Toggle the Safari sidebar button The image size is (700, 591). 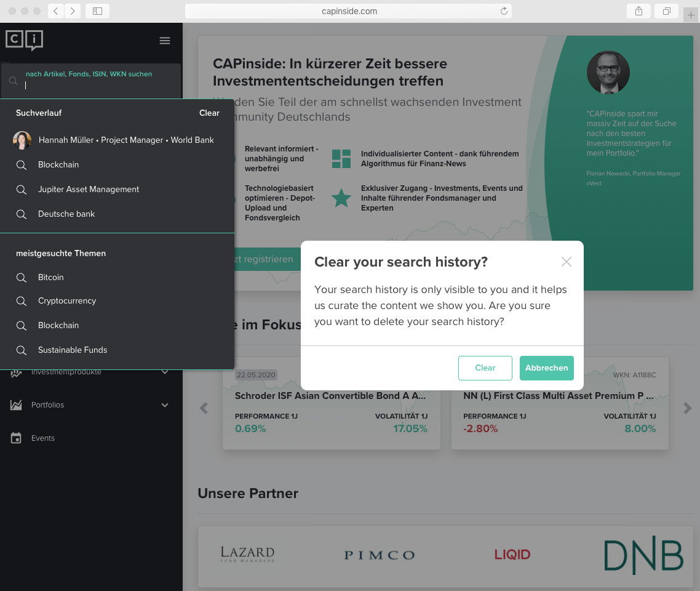pos(97,11)
